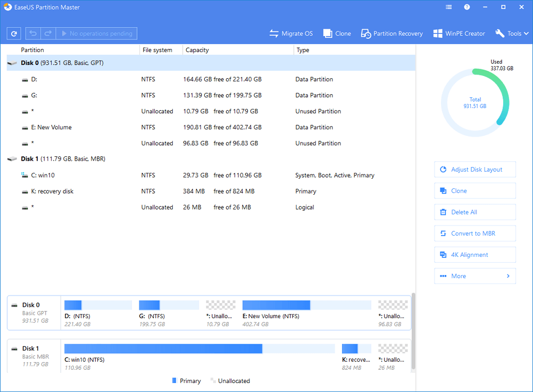Select the G: partition row
533x392 pixels.
pos(211,95)
